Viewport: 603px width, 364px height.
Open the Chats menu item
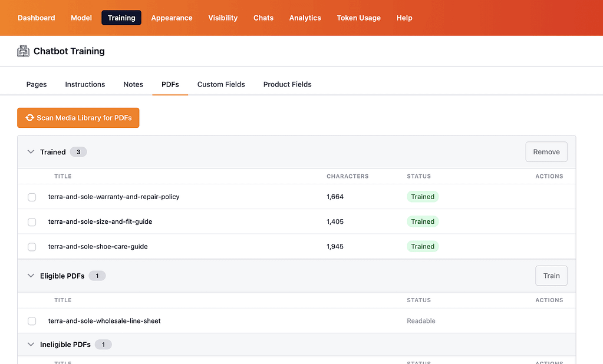coord(263,18)
